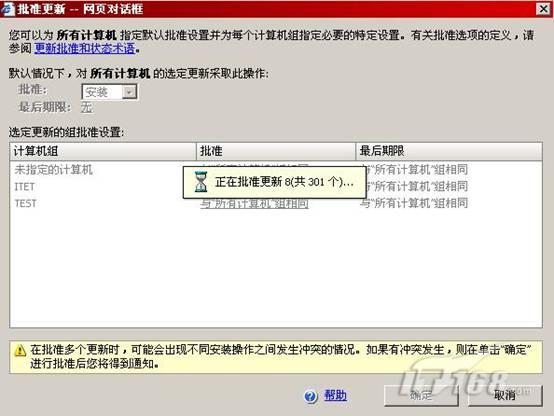
Task: Click the yellow warning triangle icon
Action: 20,351
